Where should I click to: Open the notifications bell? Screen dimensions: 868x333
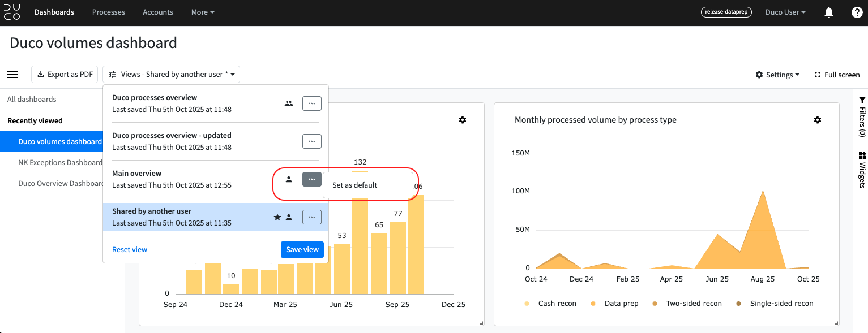click(x=829, y=12)
